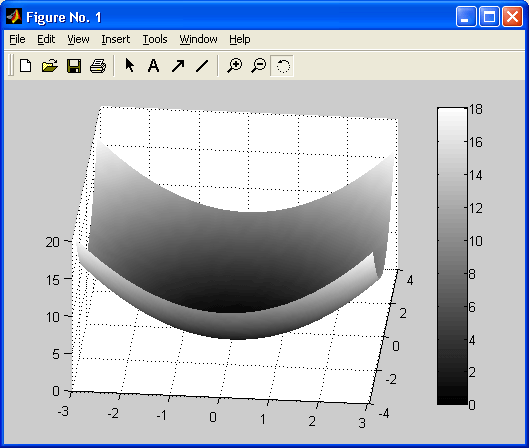This screenshot has height=448, width=529.
Task: Click the z-axis tick label 5
Action: click(56, 354)
